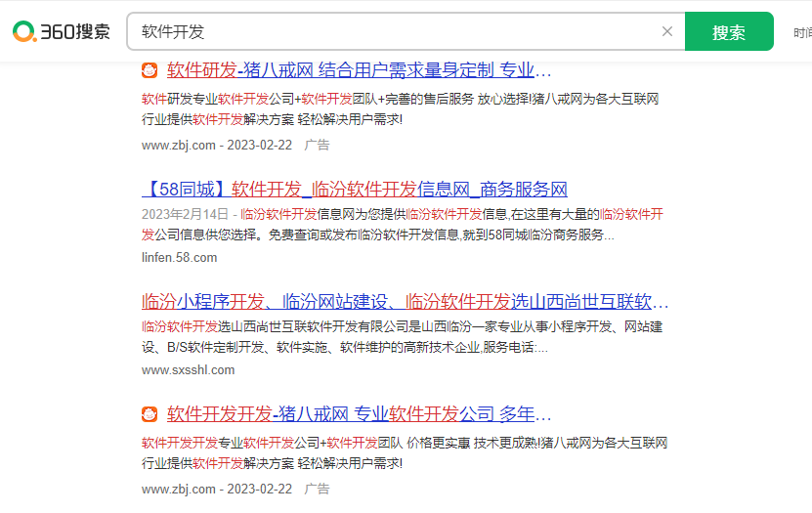
Task: Open the 软件研发-猪八戒网 result link
Action: pos(359,70)
